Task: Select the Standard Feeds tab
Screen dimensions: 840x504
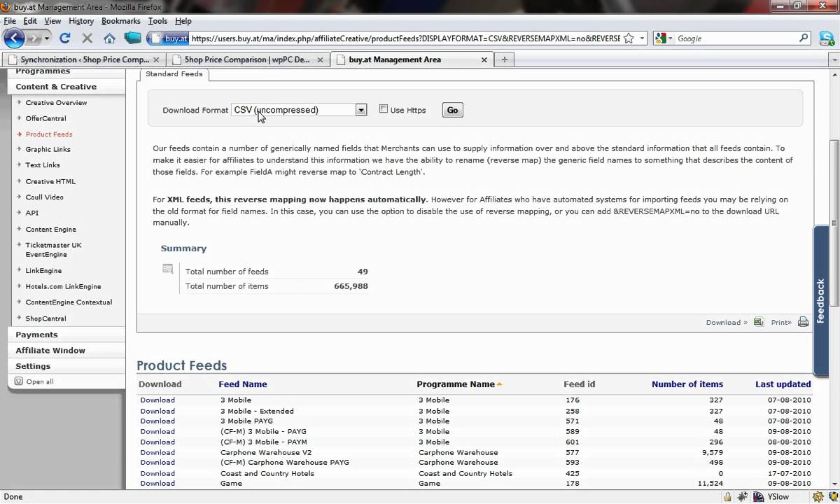Action: [174, 74]
